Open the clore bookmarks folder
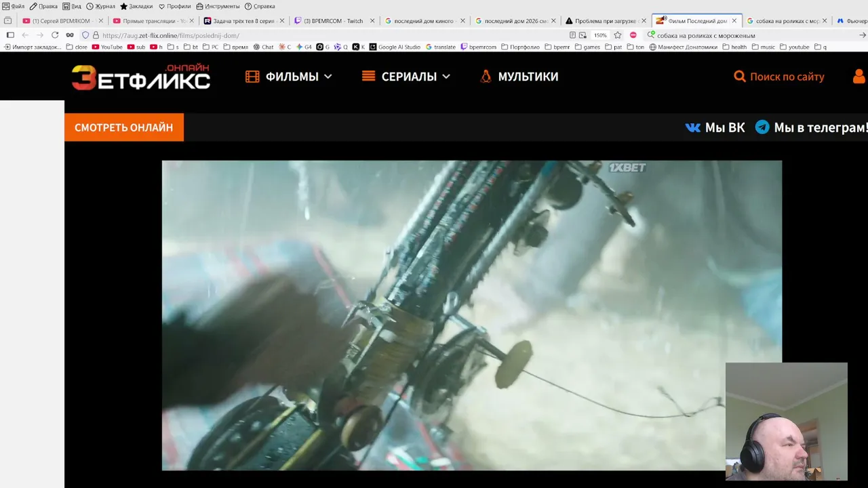The image size is (868, 488). [77, 47]
